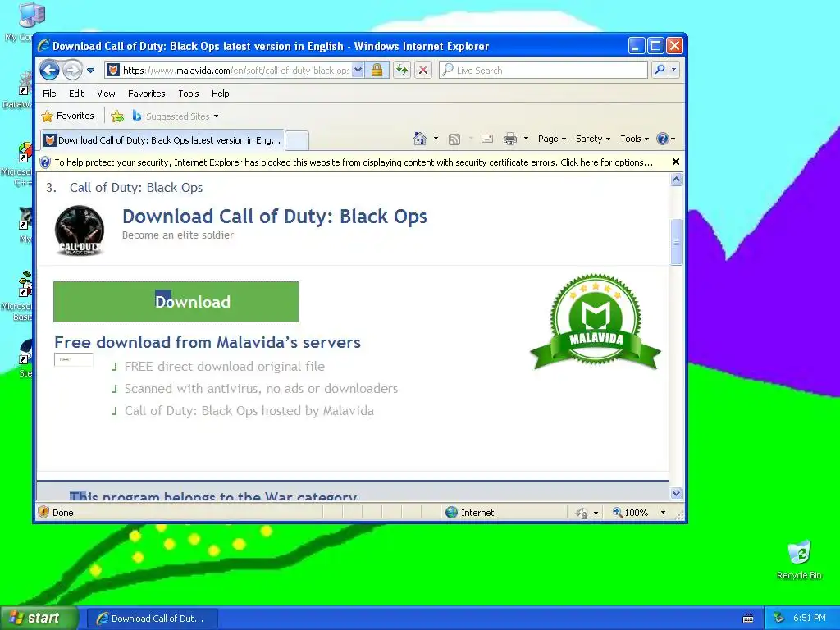The height and width of the screenshot is (630, 840).
Task: Open the View menu
Action: point(106,94)
